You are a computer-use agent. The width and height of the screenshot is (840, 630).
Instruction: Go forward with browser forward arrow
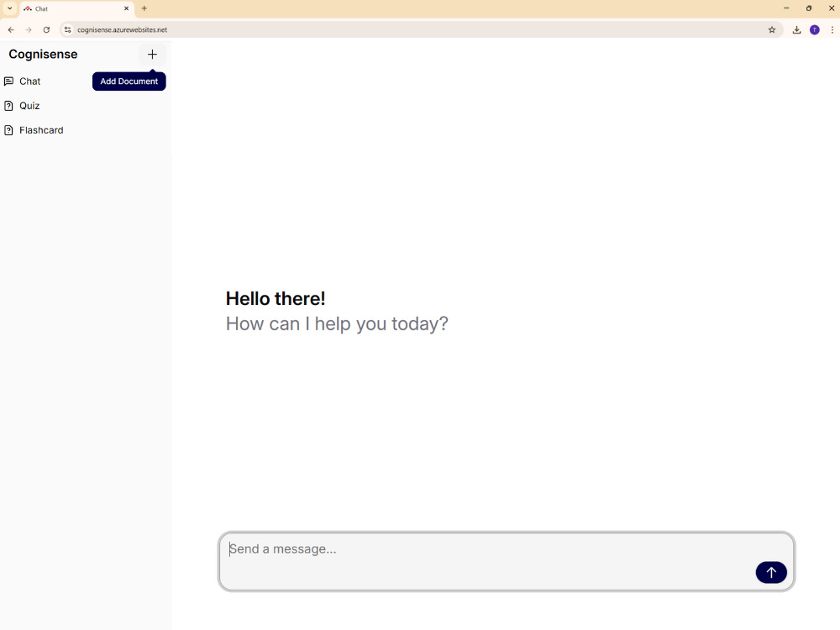[29, 30]
